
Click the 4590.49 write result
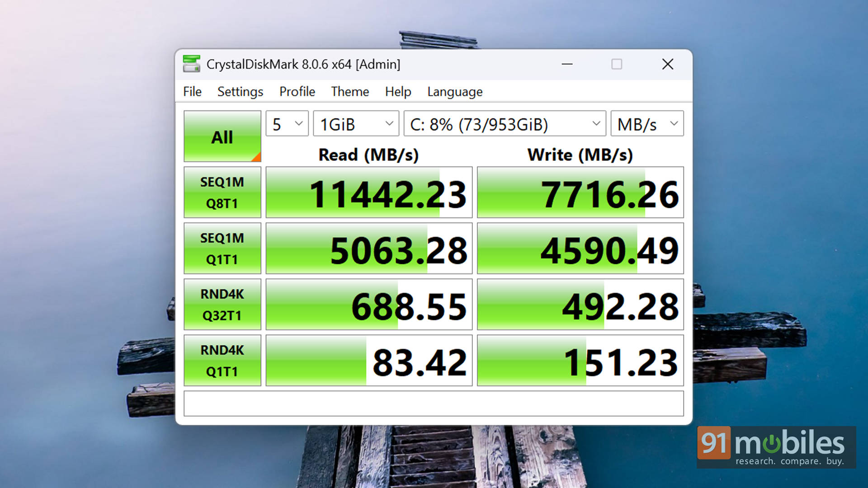tap(580, 249)
